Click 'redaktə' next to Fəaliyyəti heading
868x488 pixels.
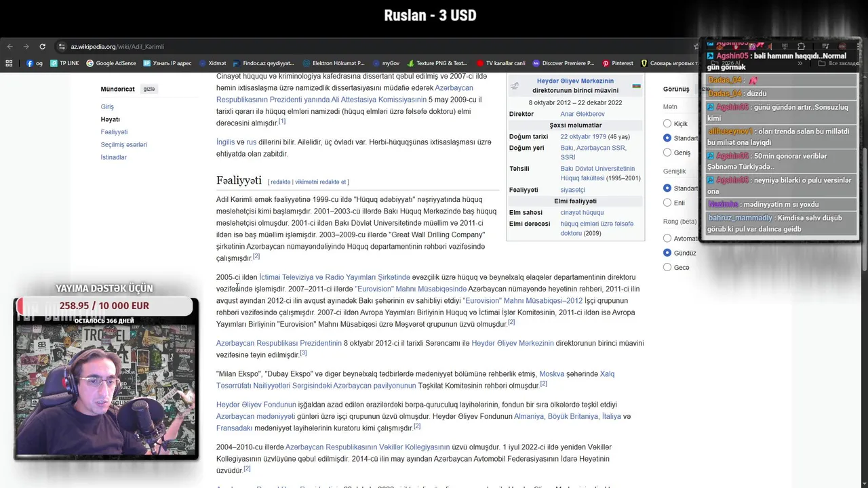pos(280,182)
